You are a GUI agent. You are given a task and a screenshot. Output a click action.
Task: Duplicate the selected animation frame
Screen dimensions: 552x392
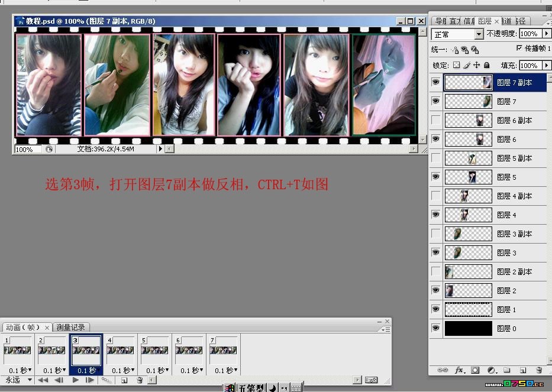tap(124, 380)
